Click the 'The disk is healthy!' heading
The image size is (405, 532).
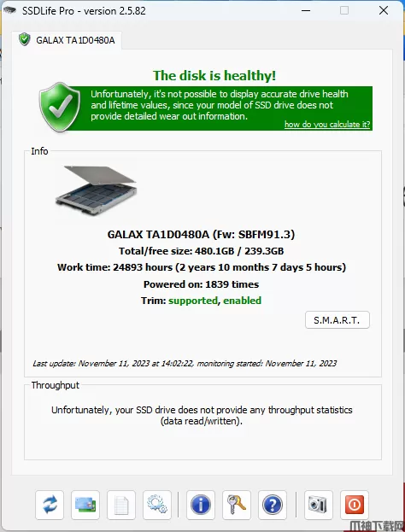(214, 75)
